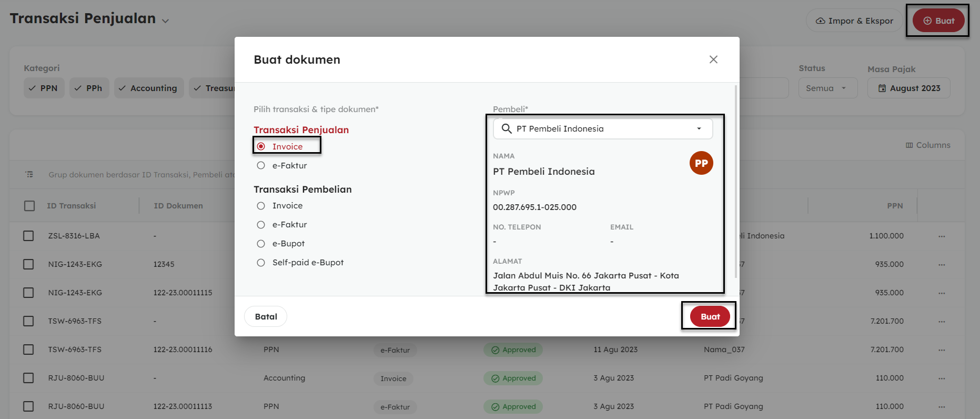Open the more menu for RJU-8060-BUU Accounting row

[942, 378]
